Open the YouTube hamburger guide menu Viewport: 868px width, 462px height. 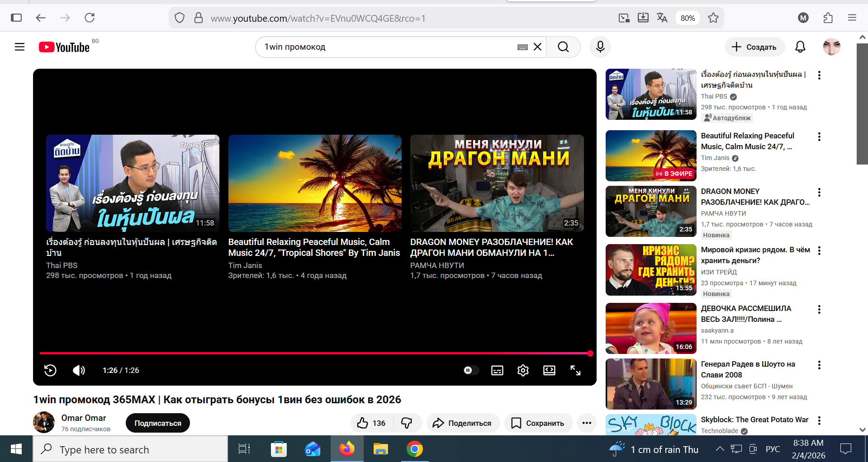(19, 47)
